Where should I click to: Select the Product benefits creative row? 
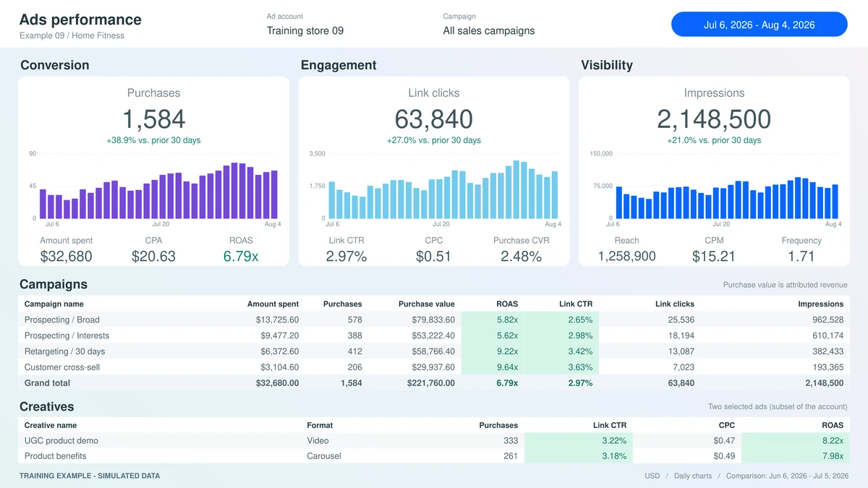pos(434,456)
